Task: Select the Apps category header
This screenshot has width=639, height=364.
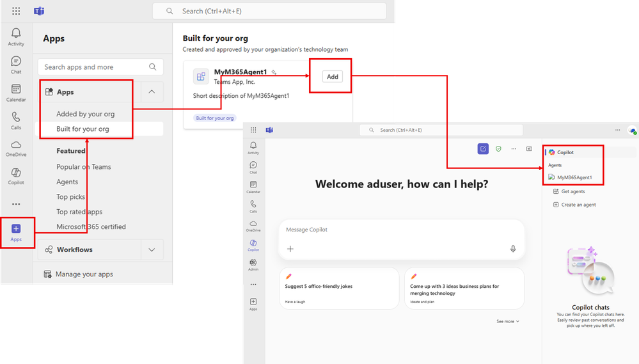Action: [x=90, y=91]
